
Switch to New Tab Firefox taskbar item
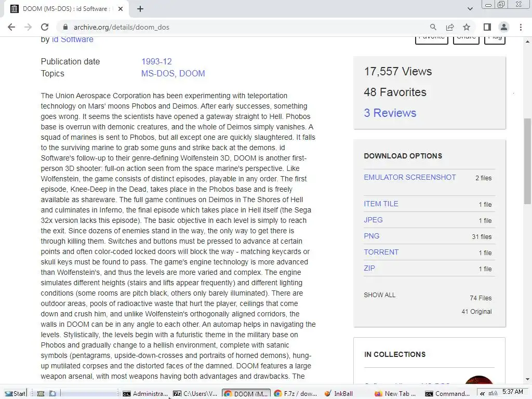395,394
